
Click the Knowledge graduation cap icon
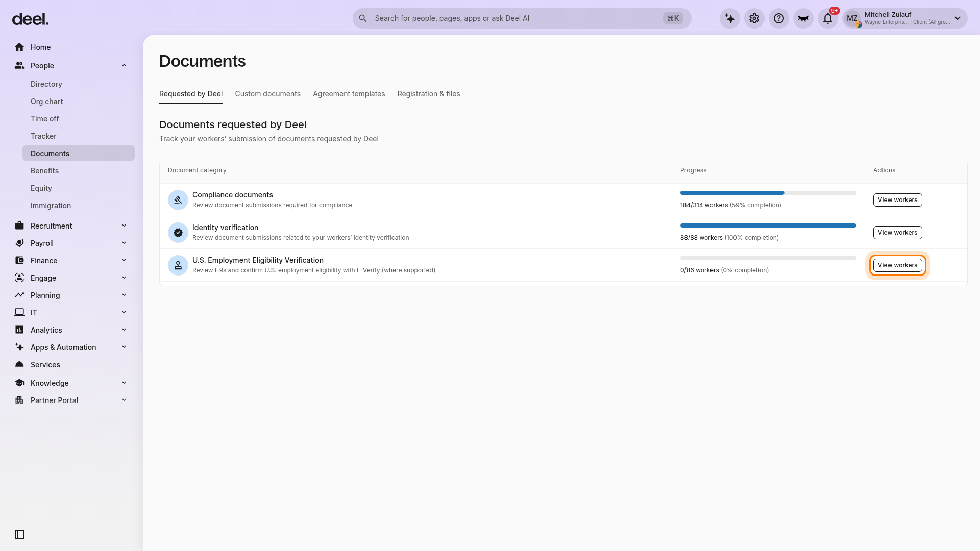[19, 383]
